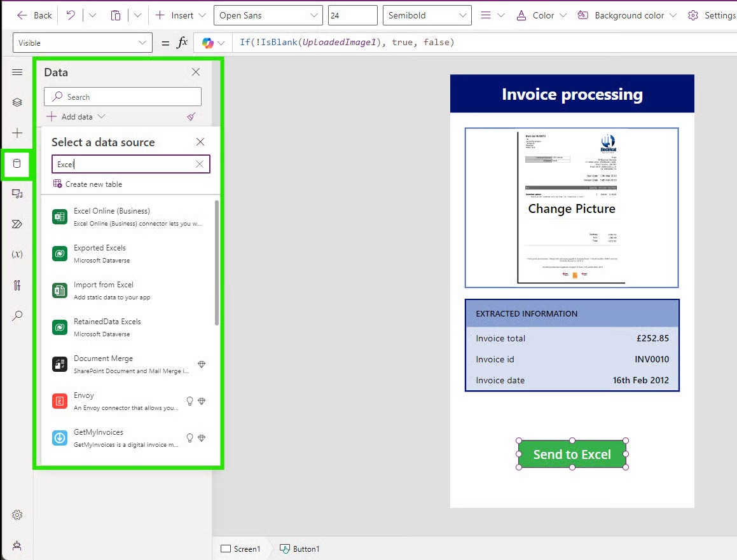737x560 pixels.
Task: Open the Power Automate icon in sidebar
Action: point(17,224)
